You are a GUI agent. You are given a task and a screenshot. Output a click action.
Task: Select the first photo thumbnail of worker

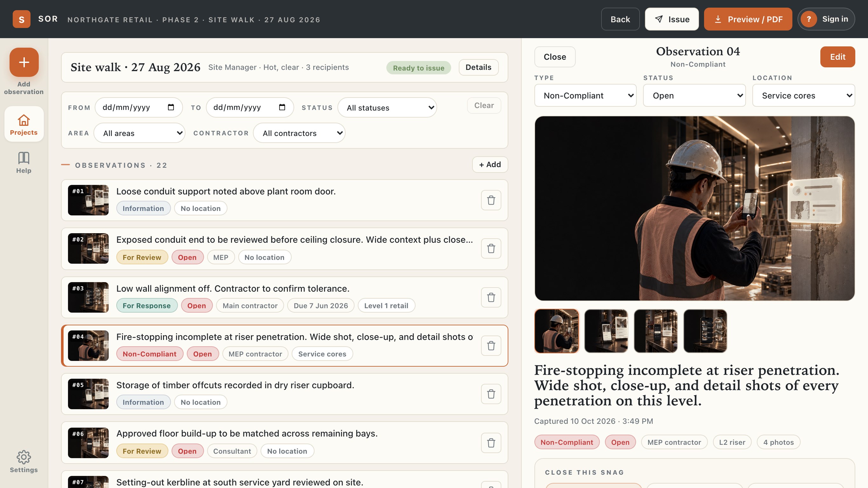pyautogui.click(x=557, y=331)
